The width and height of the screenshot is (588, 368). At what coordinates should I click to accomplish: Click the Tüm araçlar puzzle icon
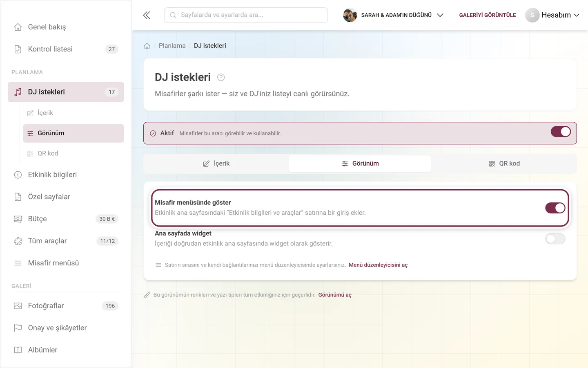tap(18, 241)
